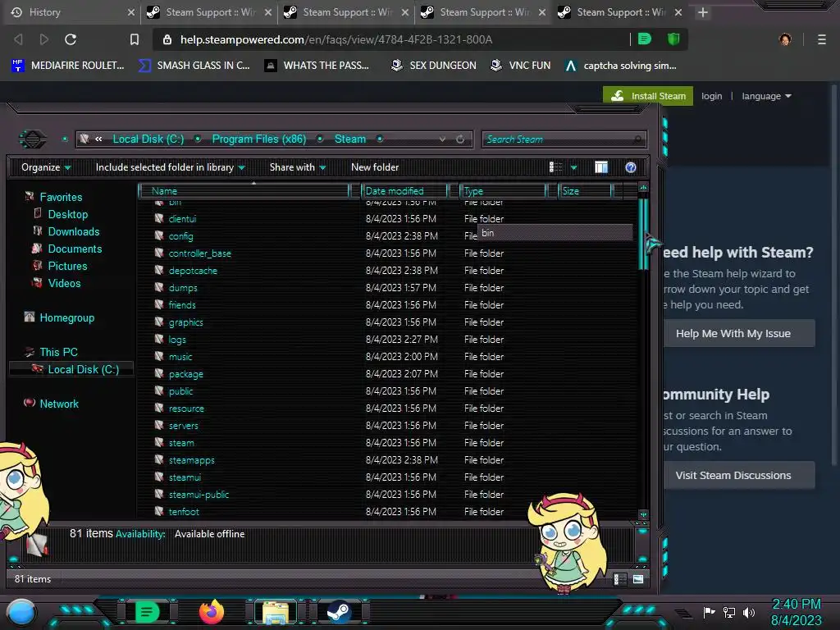Screen dimensions: 840x630
Task: Select Steam in address path
Action: (349, 139)
